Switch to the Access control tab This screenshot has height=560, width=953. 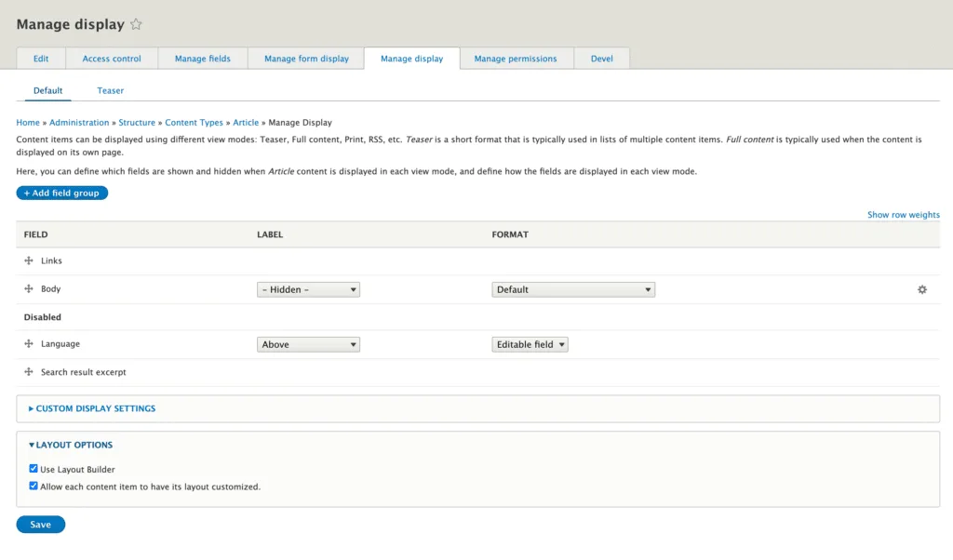pos(112,59)
